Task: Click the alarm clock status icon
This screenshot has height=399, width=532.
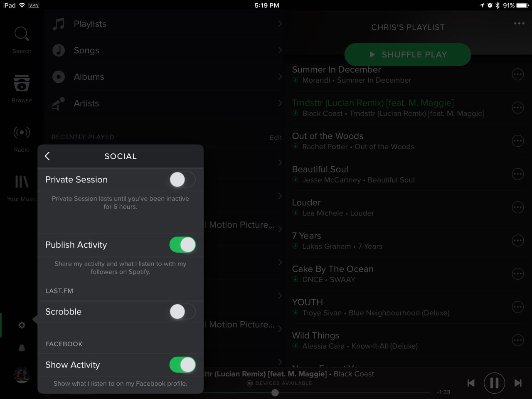Action: 490,5
